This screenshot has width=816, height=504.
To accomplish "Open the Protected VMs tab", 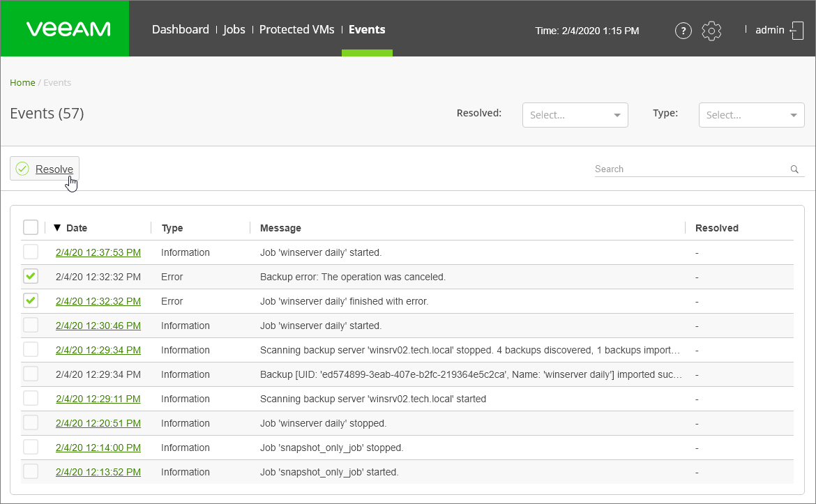I will click(297, 29).
